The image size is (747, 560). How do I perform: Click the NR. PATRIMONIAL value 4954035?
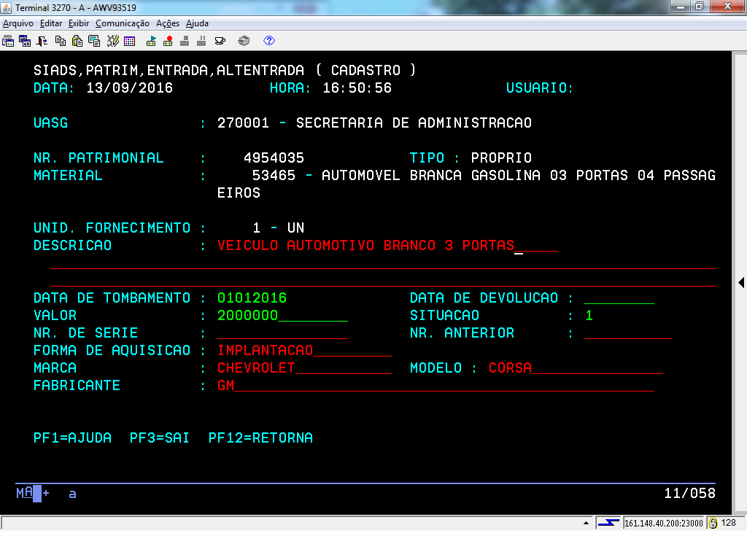coord(274,158)
